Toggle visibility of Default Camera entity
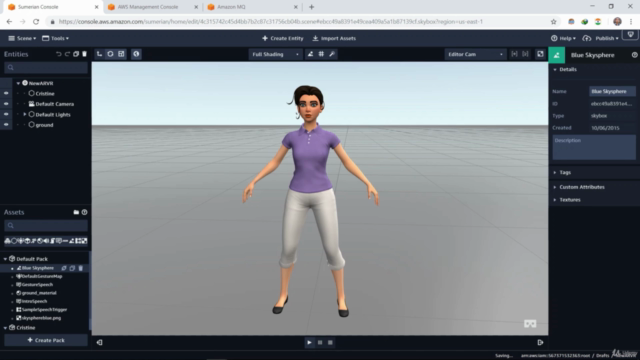Viewport: 640px width, 360px height. (x=6, y=104)
